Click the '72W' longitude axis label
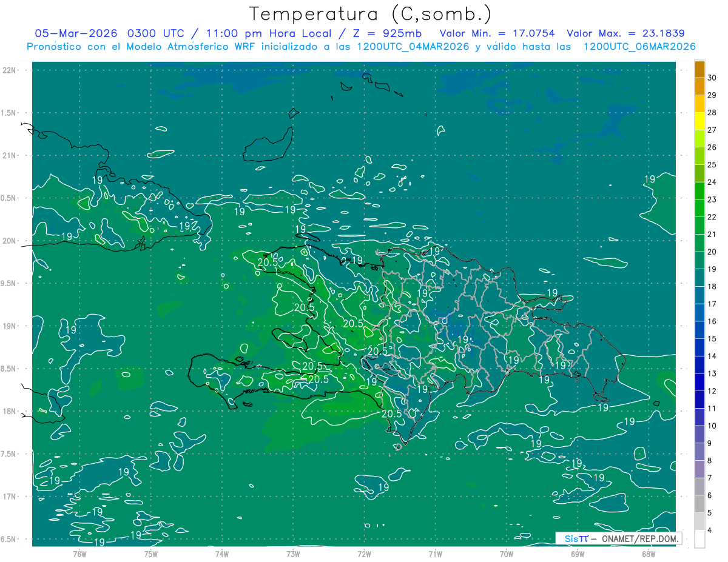728x562 pixels. [364, 554]
